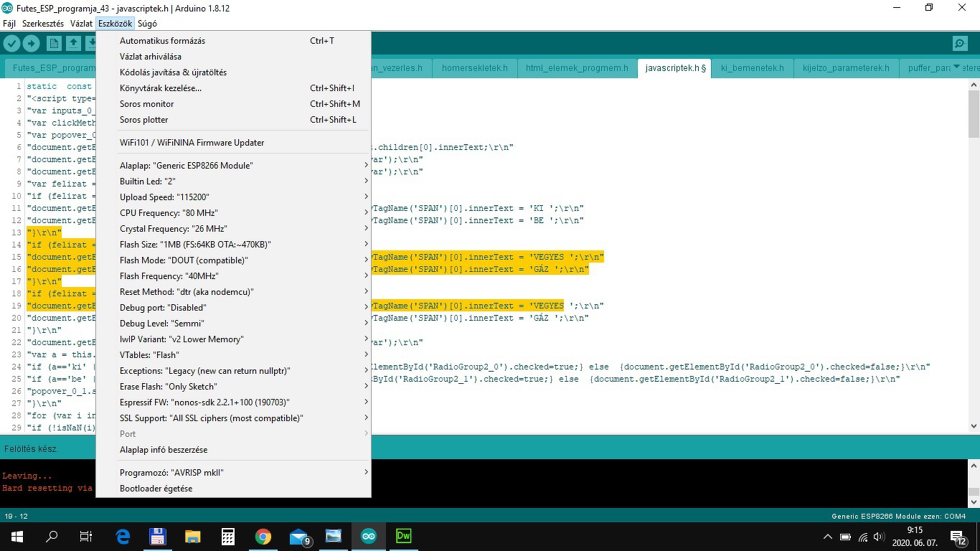Click the floppy disk taskbar icon
Screen dimensions: 980x551
click(158, 536)
